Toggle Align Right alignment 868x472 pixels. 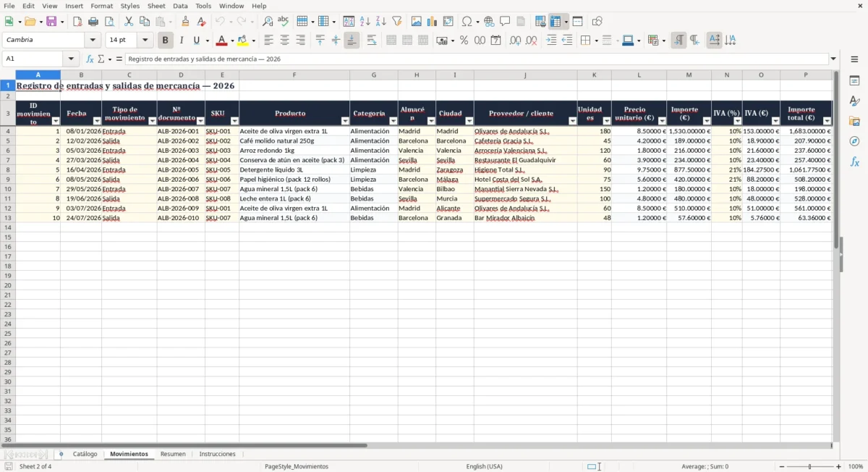[301, 41]
